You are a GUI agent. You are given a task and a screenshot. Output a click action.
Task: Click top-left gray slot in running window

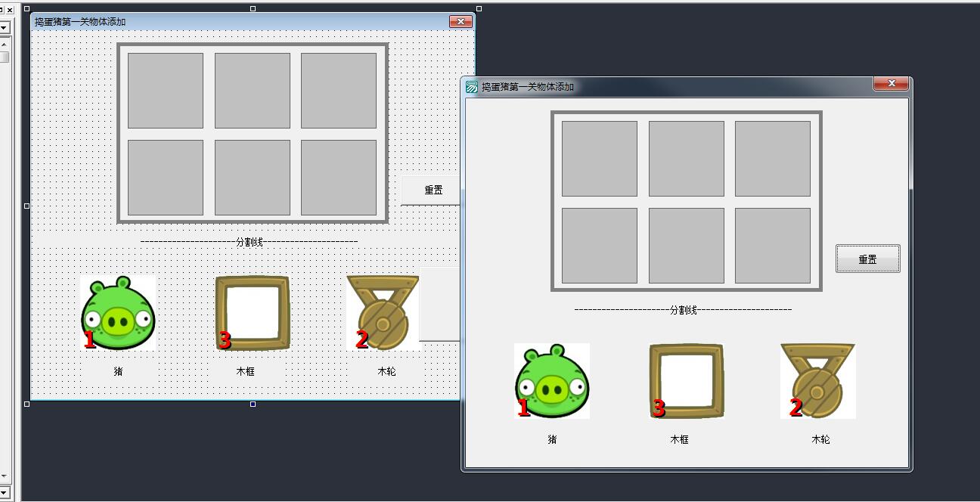click(600, 159)
